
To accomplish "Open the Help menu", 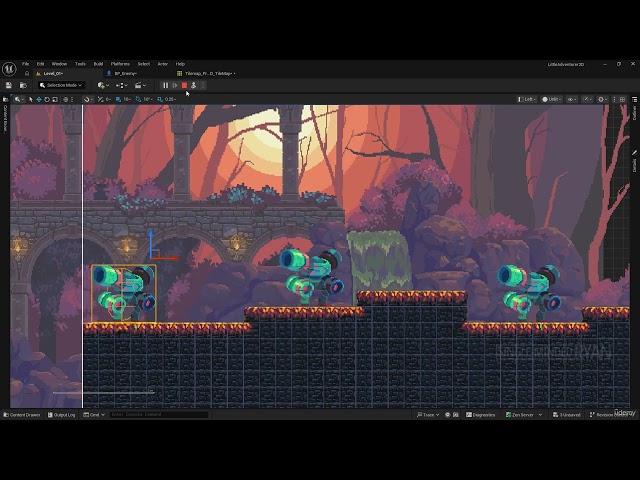I will tap(180, 64).
